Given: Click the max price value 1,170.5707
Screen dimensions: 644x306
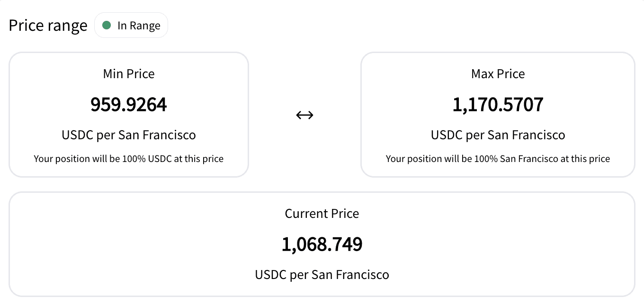Looking at the screenshot, I should point(498,105).
